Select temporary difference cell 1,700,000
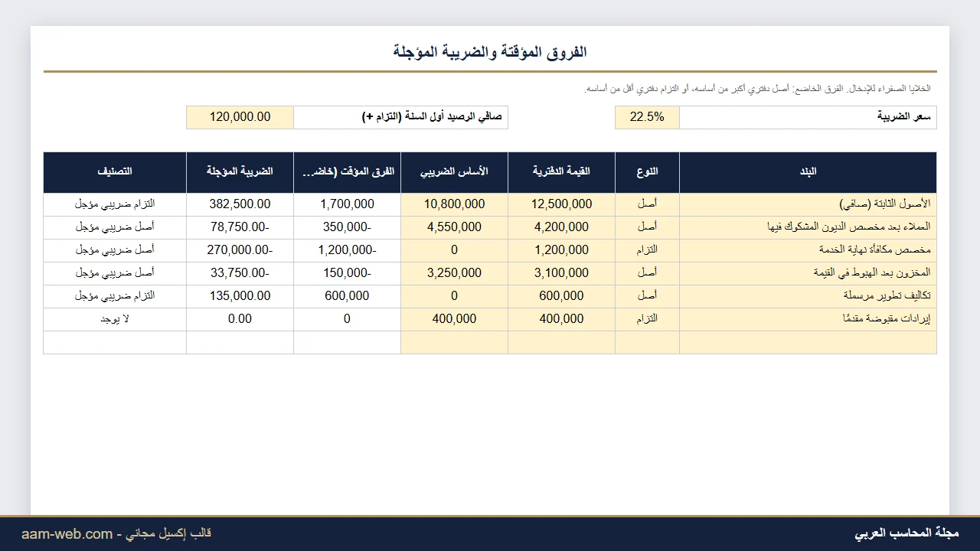Image resolution: width=980 pixels, height=551 pixels. pyautogui.click(x=347, y=204)
